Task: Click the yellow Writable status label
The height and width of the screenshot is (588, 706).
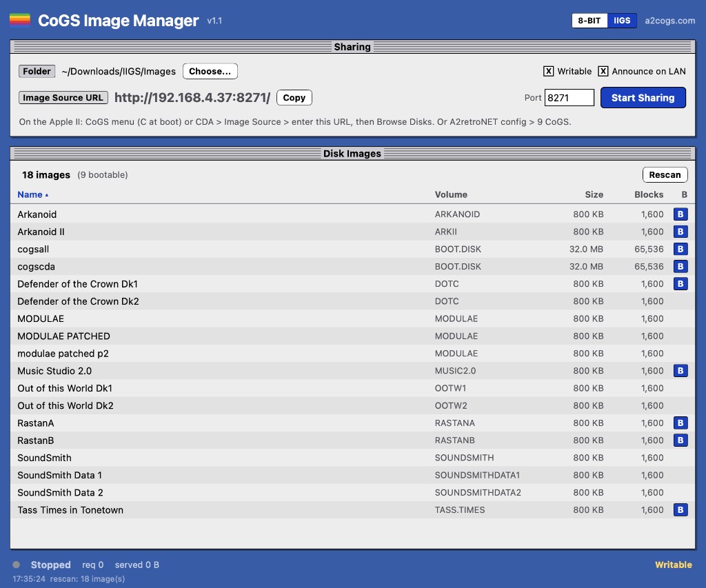Action: pos(673,565)
